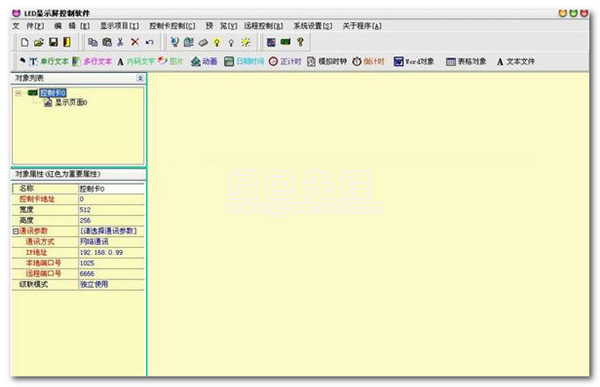Collapse the 通讯参数 property group

[x=15, y=231]
